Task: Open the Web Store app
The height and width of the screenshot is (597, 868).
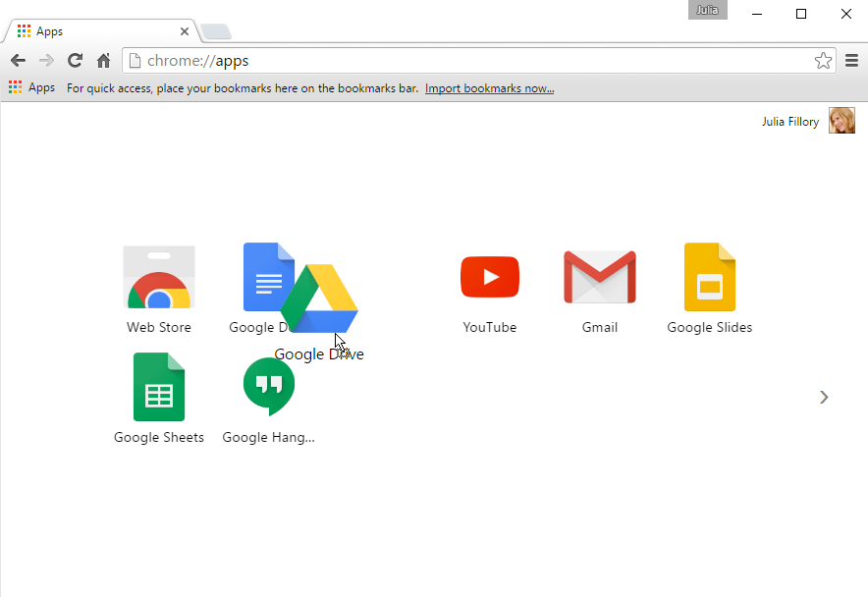Action: coord(158,279)
